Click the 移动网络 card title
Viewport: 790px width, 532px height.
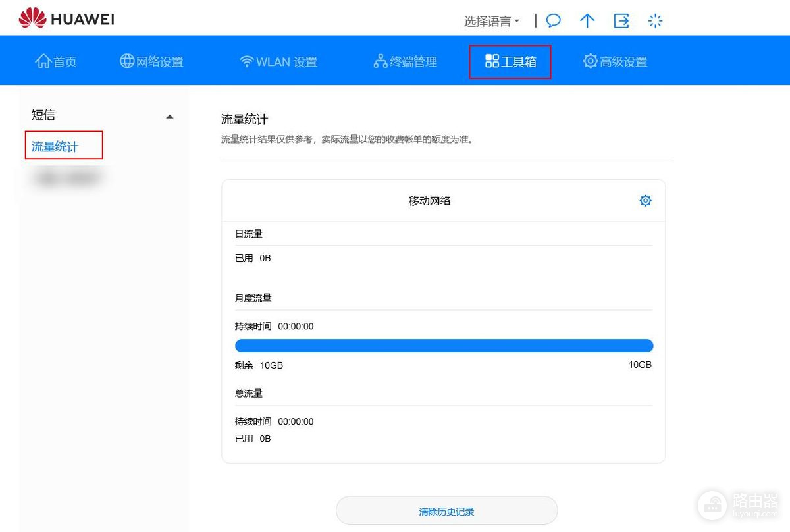point(430,201)
